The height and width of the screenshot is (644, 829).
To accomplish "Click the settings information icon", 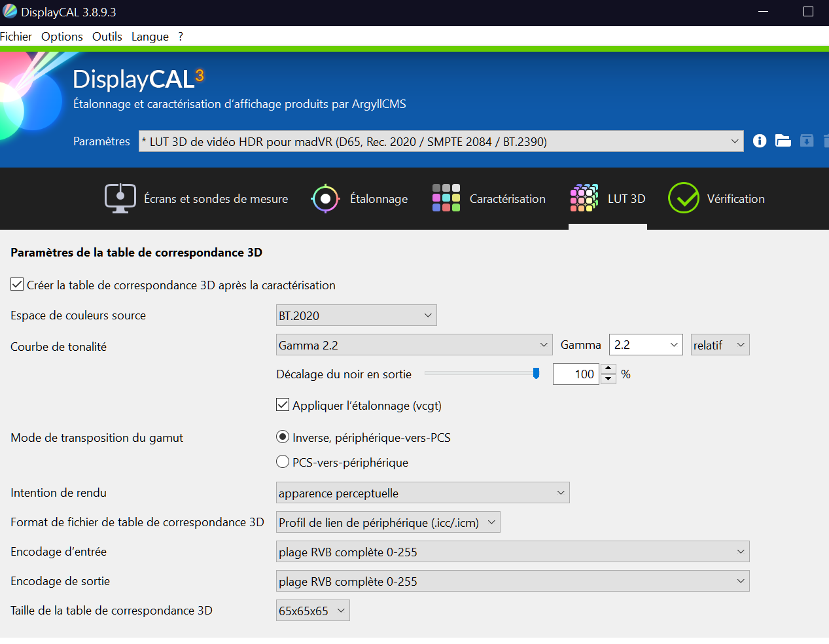I will pos(760,141).
